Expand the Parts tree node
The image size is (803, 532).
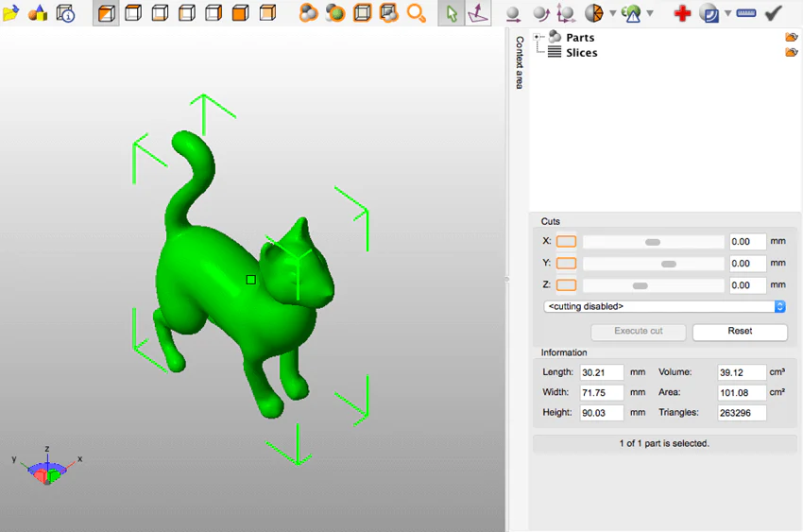[537, 37]
